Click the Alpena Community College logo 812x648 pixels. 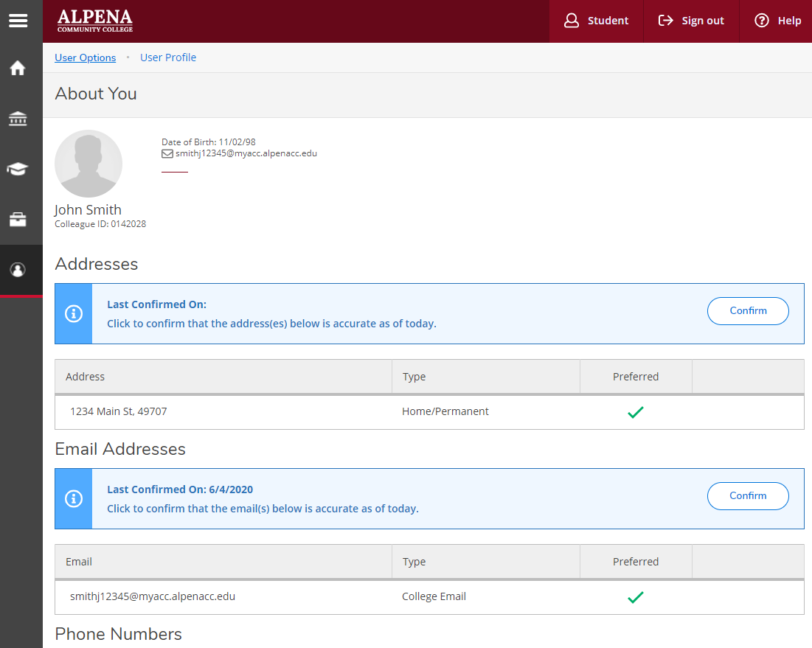(x=94, y=21)
